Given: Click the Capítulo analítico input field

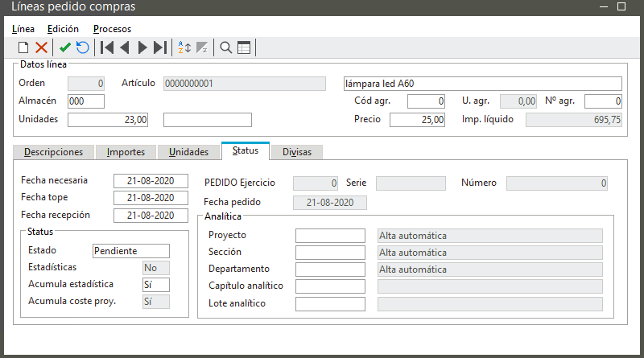Looking at the screenshot, I should (x=330, y=286).
